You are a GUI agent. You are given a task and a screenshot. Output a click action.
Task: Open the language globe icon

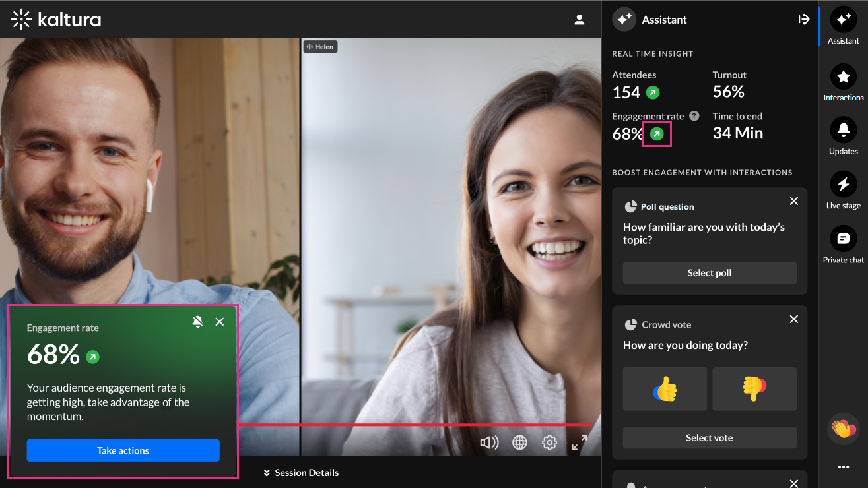[x=519, y=442]
